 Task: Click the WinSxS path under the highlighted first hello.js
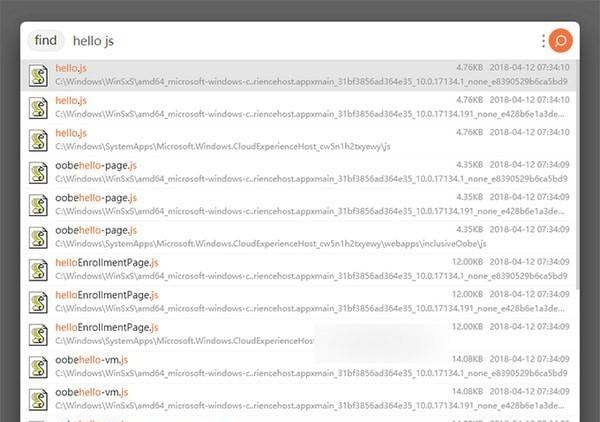pyautogui.click(x=311, y=81)
